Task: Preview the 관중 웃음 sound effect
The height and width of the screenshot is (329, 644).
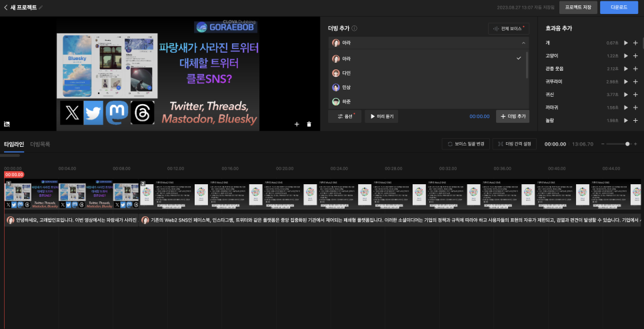Action: click(626, 69)
